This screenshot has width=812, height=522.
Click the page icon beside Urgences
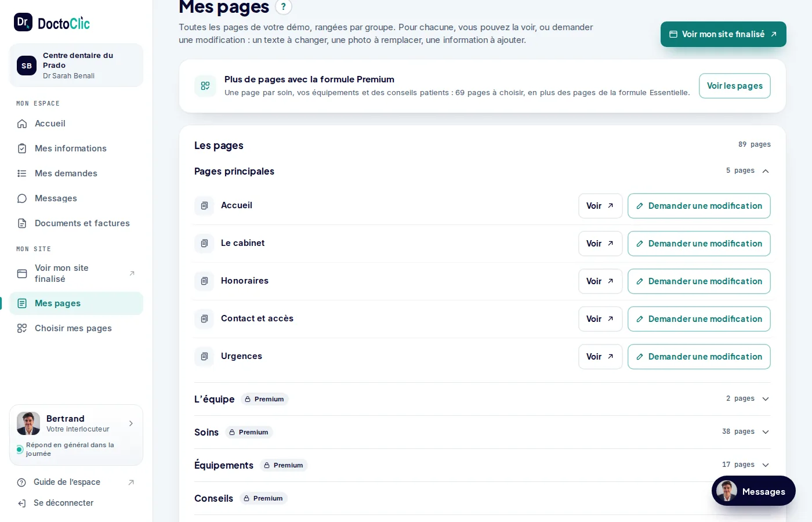[204, 357]
